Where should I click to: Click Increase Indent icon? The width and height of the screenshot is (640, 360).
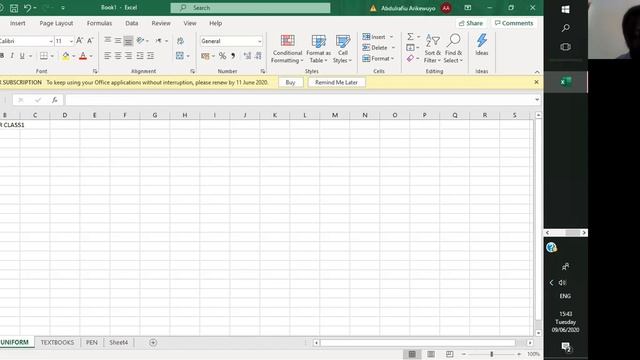pyautogui.click(x=151, y=56)
